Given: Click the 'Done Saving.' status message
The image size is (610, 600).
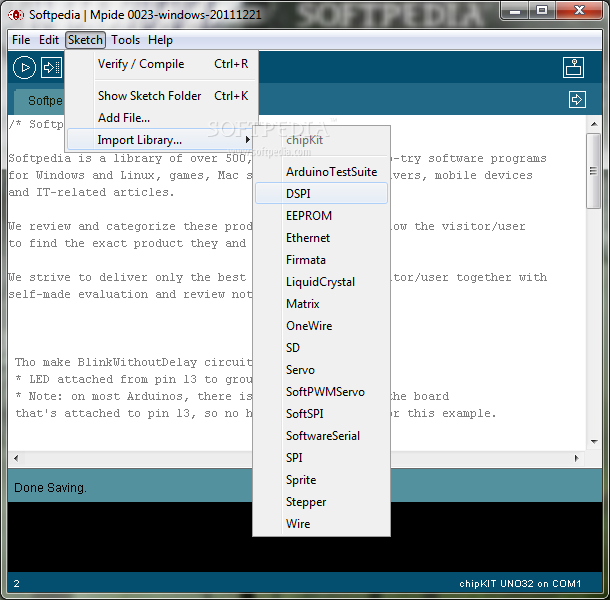Looking at the screenshot, I should click(50, 488).
